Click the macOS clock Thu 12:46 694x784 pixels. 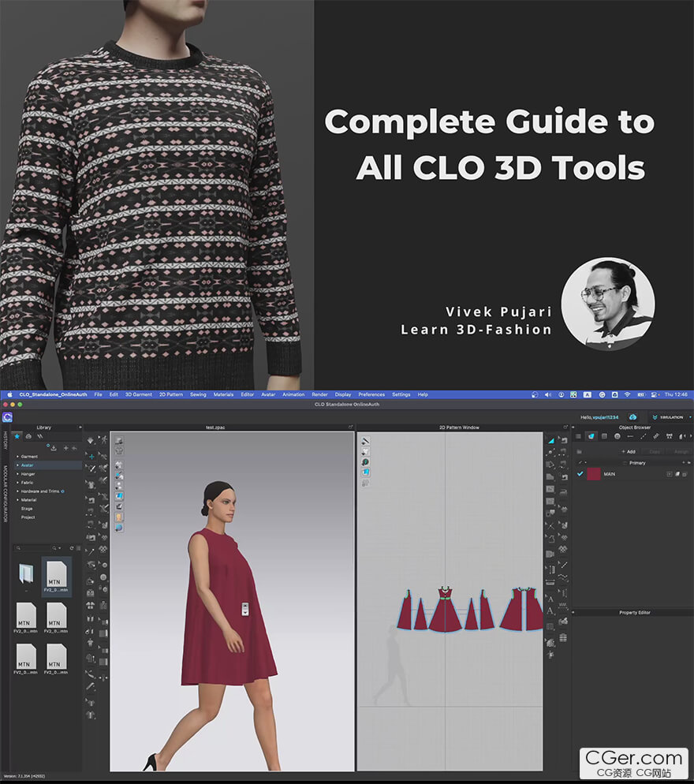[676, 394]
